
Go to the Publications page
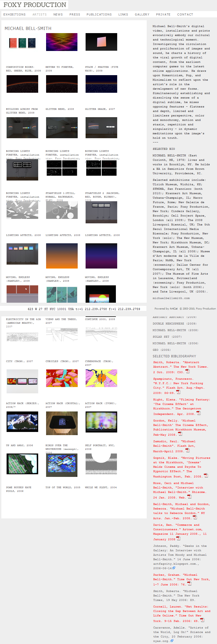[99, 14]
